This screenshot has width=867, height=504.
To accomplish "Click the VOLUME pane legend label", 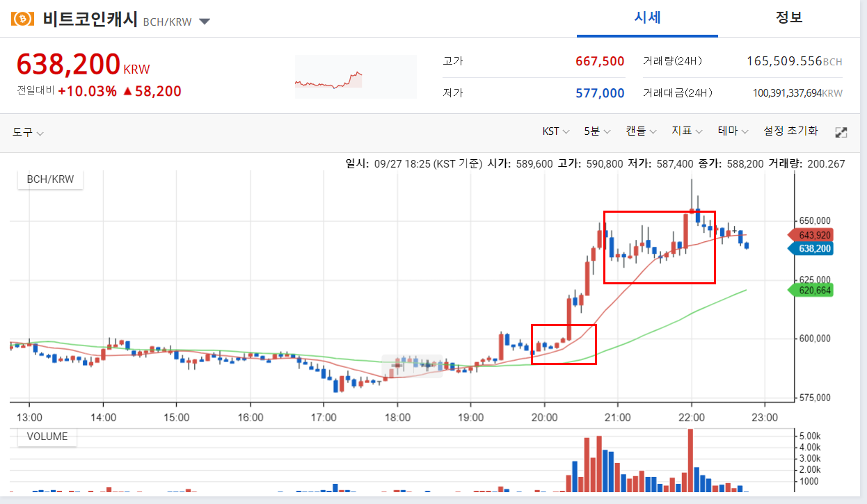I will coord(47,437).
